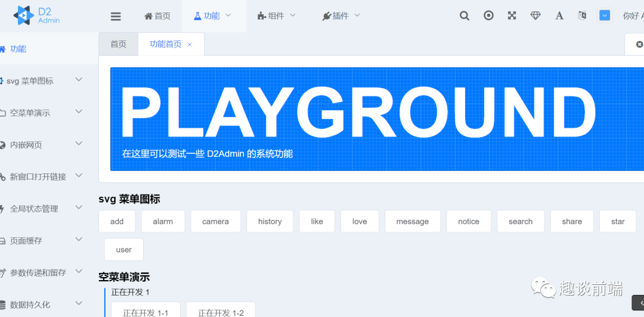Expand 参数传递和留存 sidebar submenu
Screen dimensions: 644x317
tap(79, 272)
